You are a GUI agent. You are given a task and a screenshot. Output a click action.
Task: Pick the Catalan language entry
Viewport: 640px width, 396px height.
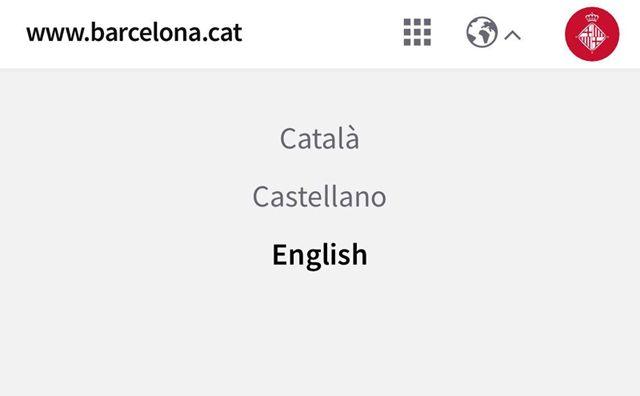click(x=320, y=139)
